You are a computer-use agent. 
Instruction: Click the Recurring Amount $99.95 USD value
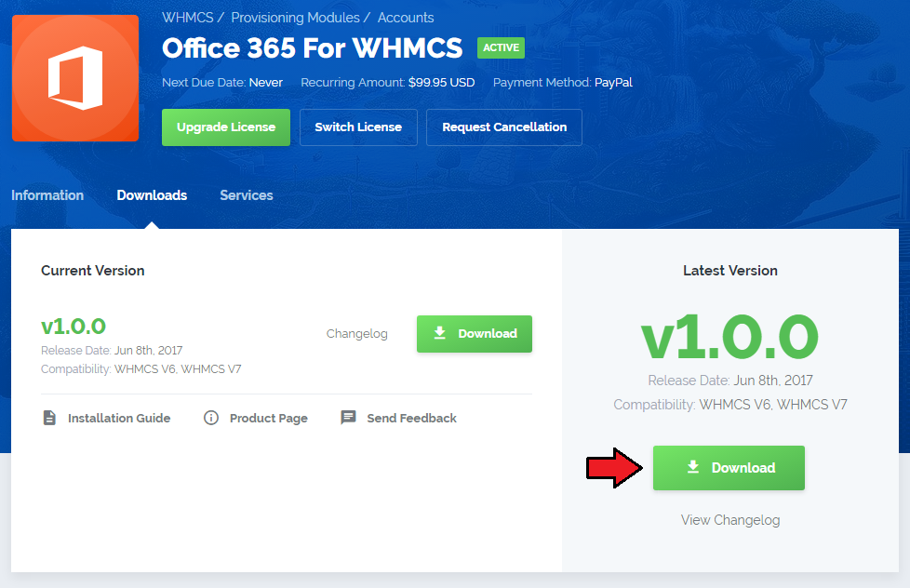tap(442, 83)
